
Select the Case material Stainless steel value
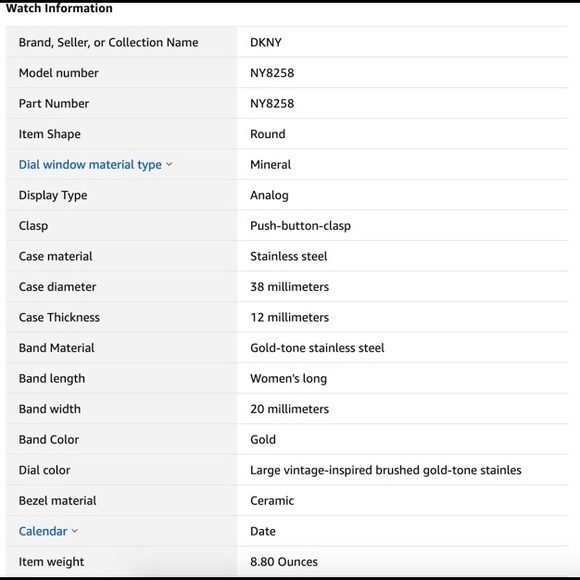289,256
